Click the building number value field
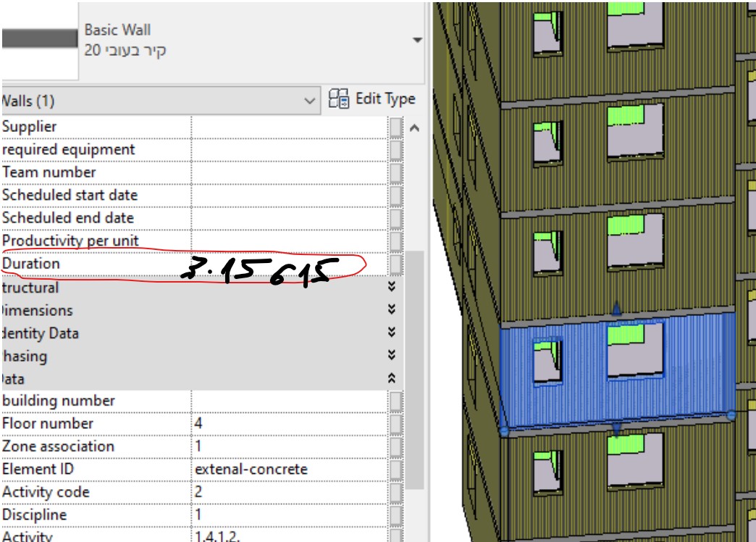This screenshot has height=542, width=756. tap(289, 401)
